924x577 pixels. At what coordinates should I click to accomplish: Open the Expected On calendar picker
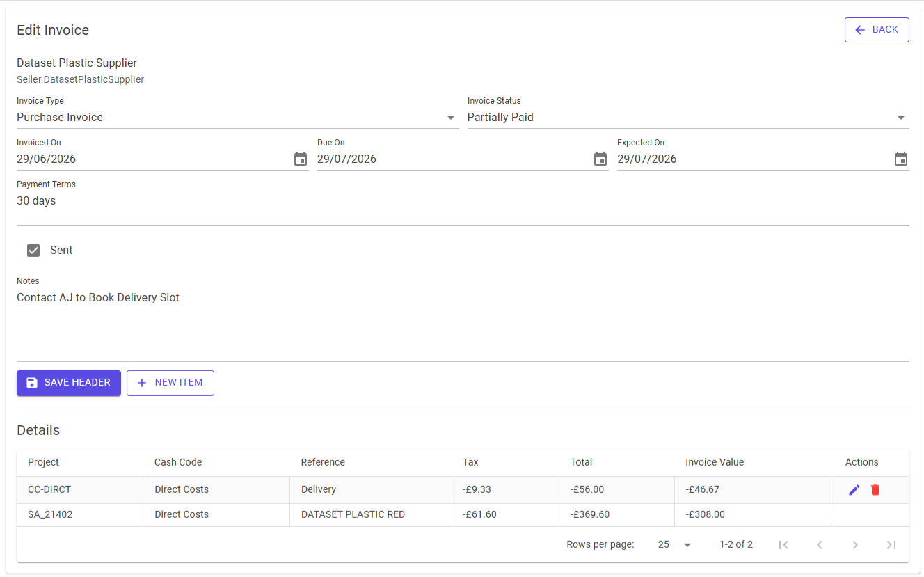pos(901,159)
